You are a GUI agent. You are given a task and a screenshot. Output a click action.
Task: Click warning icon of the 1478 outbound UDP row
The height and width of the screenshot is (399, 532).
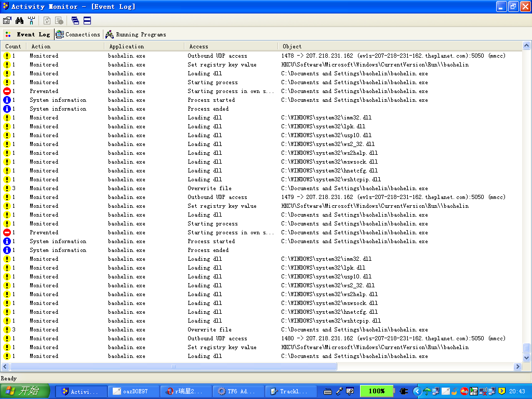pyautogui.click(x=7, y=56)
